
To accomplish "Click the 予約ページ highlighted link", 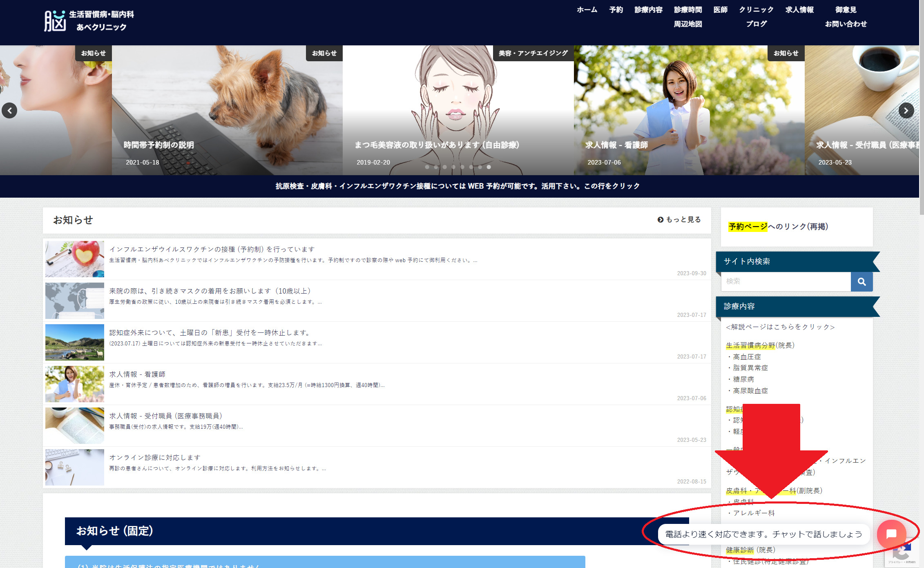I will point(748,227).
